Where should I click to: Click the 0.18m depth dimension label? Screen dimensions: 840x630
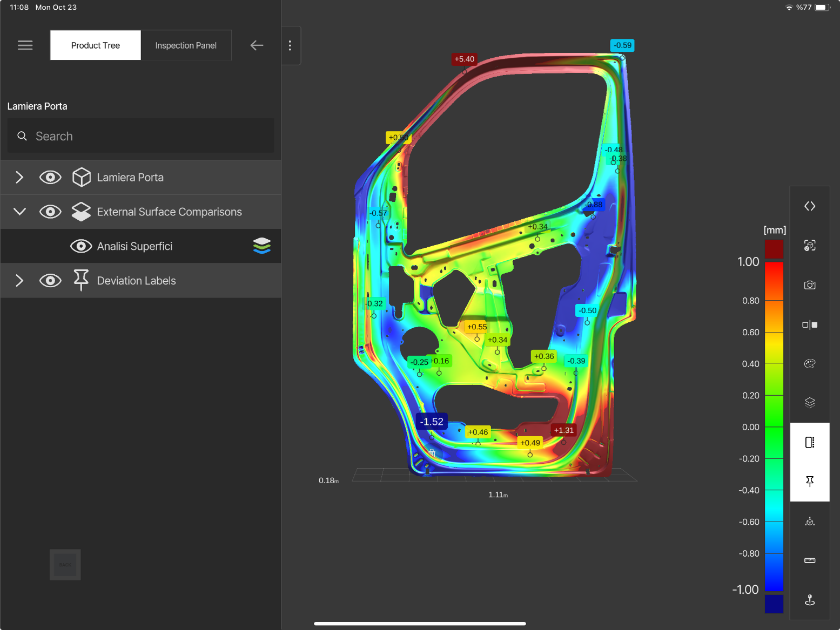[328, 480]
